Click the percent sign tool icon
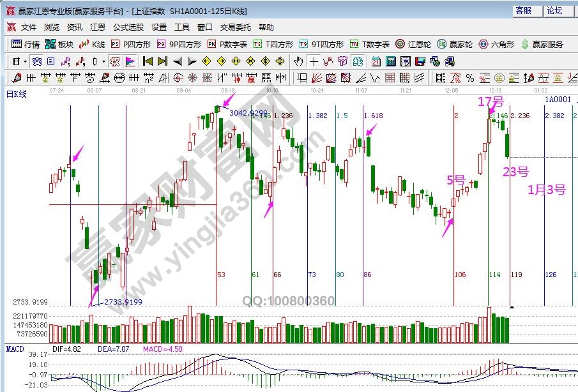This screenshot has width=578, height=392. tap(469, 78)
